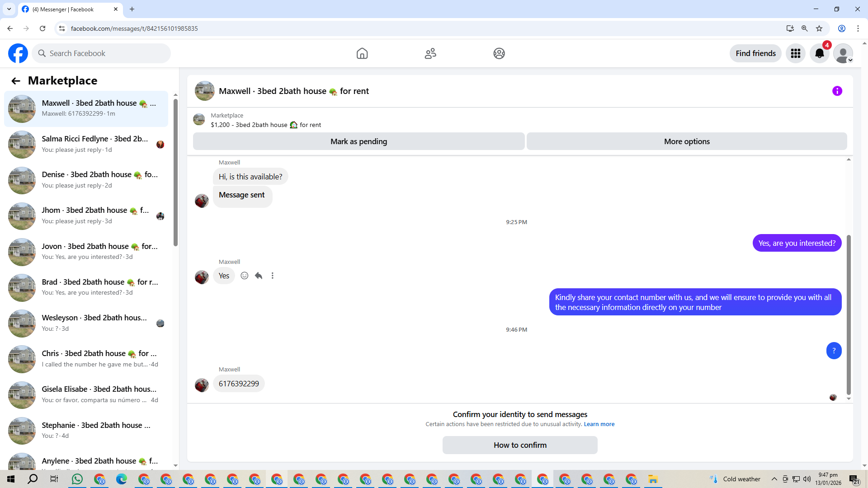This screenshot has height=488, width=868.
Task: Open the Facebook menu grid icon
Action: click(x=796, y=53)
